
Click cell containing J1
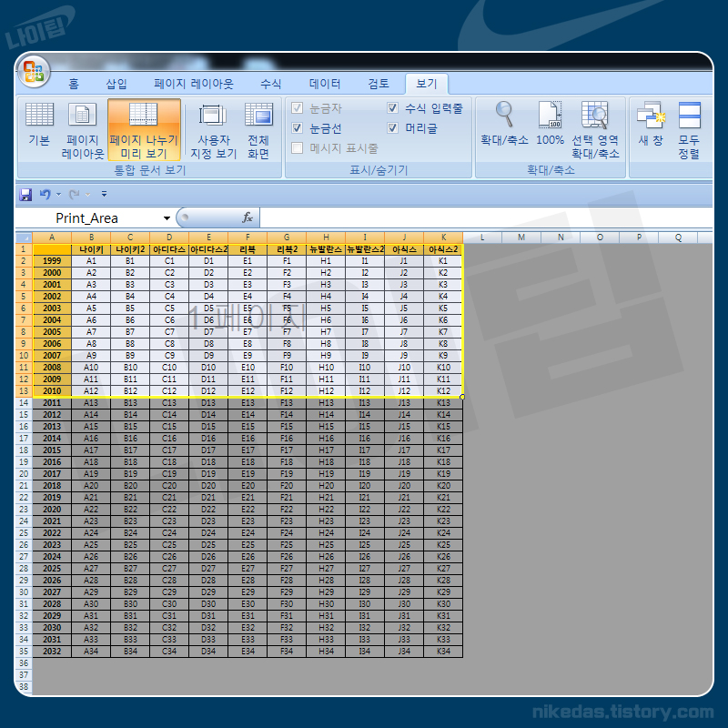pos(404,261)
